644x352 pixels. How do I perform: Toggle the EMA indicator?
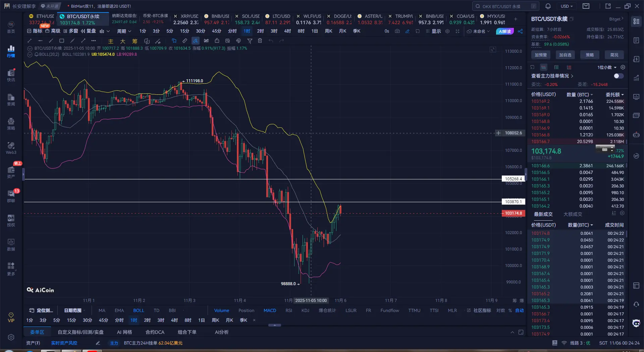tap(119, 310)
